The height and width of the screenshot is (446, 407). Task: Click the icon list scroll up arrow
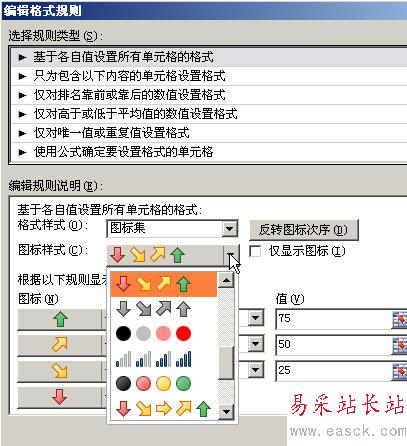pyautogui.click(x=226, y=281)
